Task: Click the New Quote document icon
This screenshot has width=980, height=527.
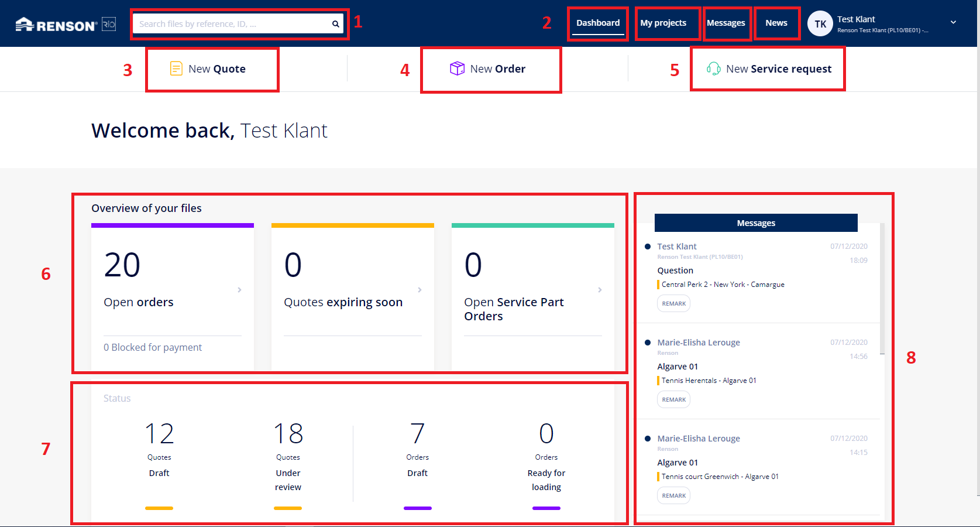Action: tap(176, 69)
